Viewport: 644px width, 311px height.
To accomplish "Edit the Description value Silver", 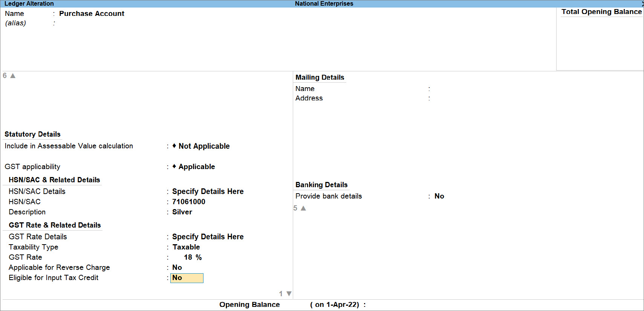I will (x=182, y=212).
